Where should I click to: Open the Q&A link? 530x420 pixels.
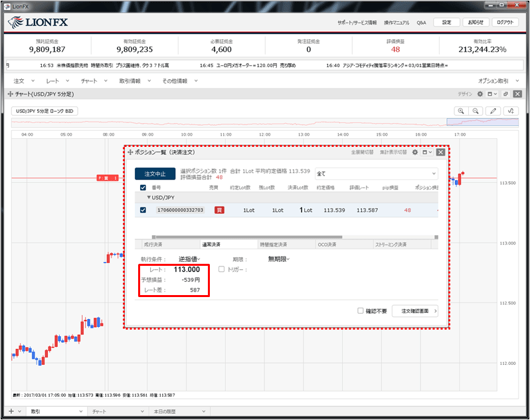pos(421,23)
